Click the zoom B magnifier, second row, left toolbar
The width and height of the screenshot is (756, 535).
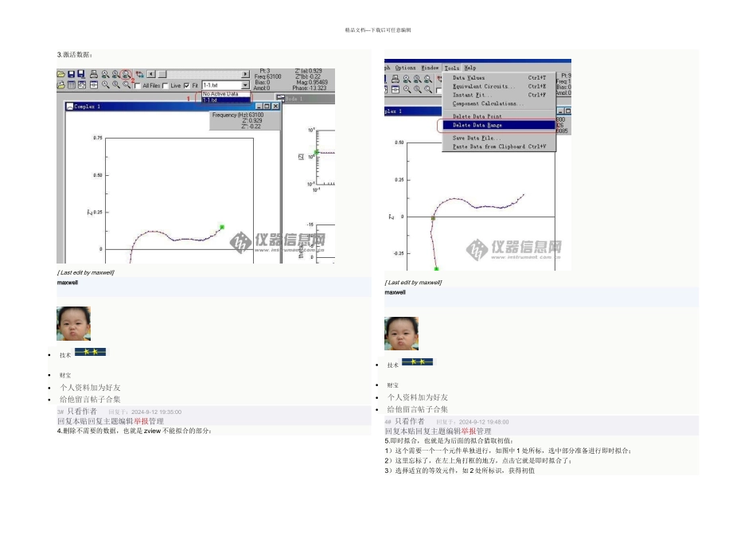[x=115, y=85]
